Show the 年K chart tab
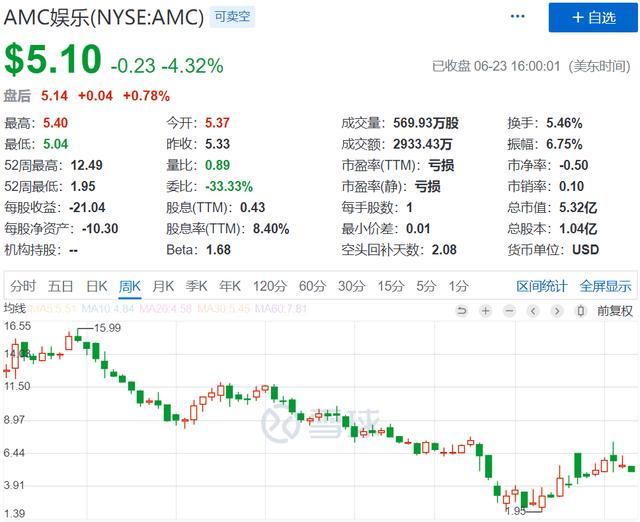Viewport: 640px width, 522px height. (230, 286)
